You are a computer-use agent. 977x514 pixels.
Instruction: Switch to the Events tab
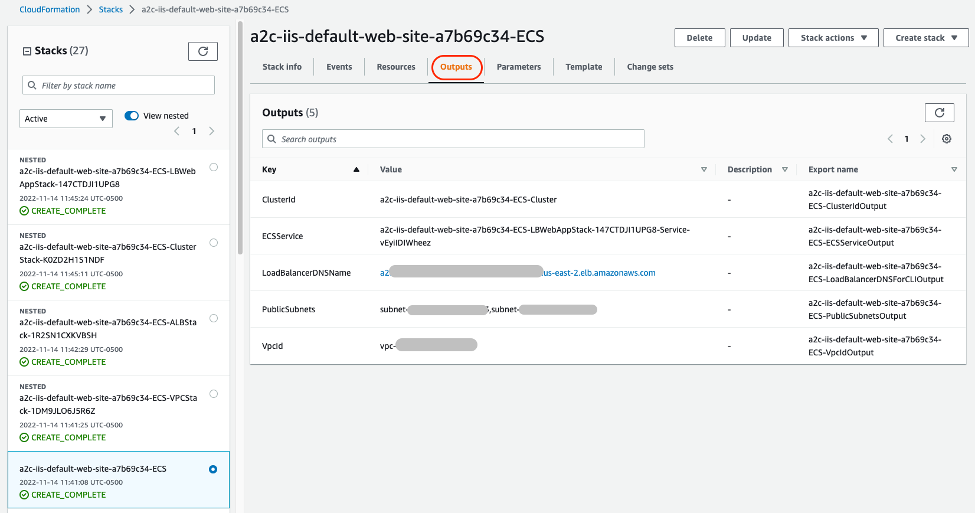tap(339, 67)
